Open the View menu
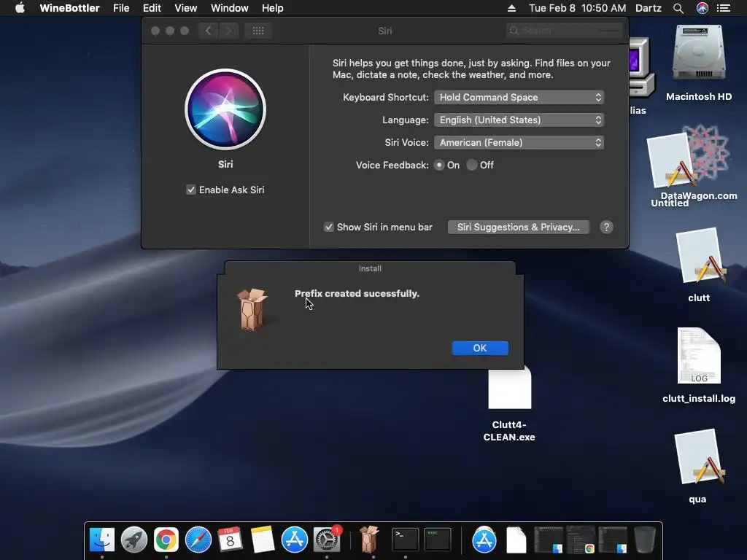The width and height of the screenshot is (747, 560). (186, 8)
